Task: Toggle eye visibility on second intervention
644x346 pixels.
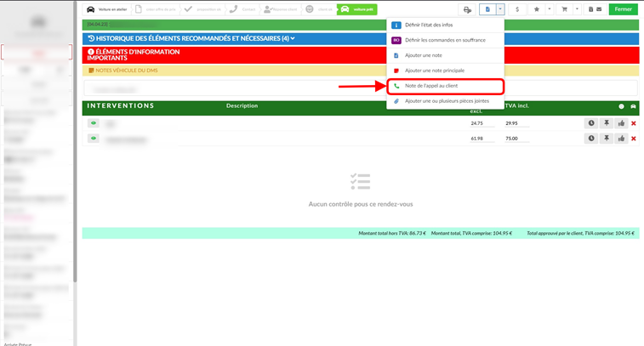Action: 94,139
